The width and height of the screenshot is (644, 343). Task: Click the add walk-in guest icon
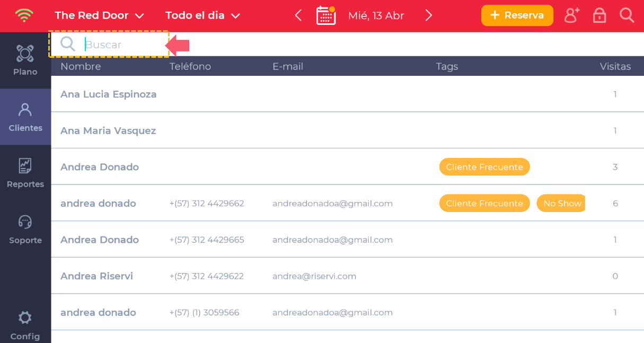571,15
